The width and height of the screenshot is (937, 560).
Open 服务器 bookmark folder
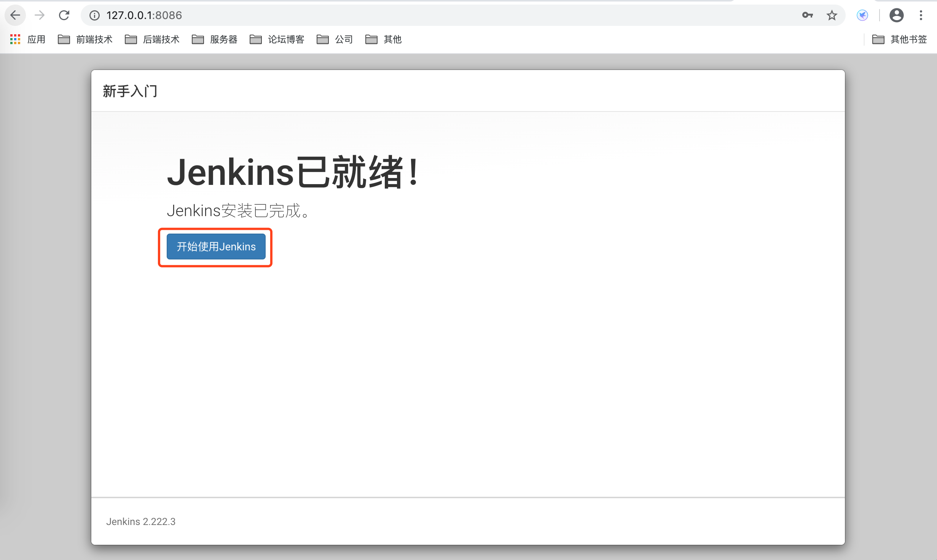tap(215, 39)
